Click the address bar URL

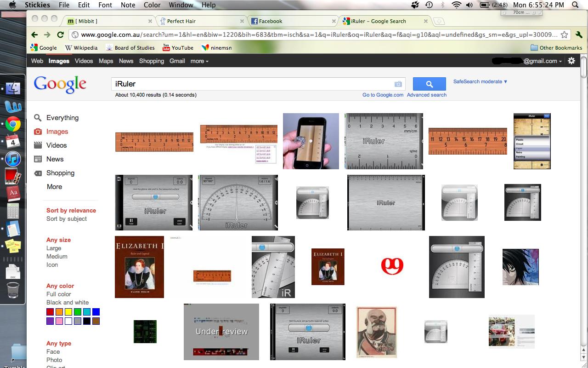tap(319, 34)
